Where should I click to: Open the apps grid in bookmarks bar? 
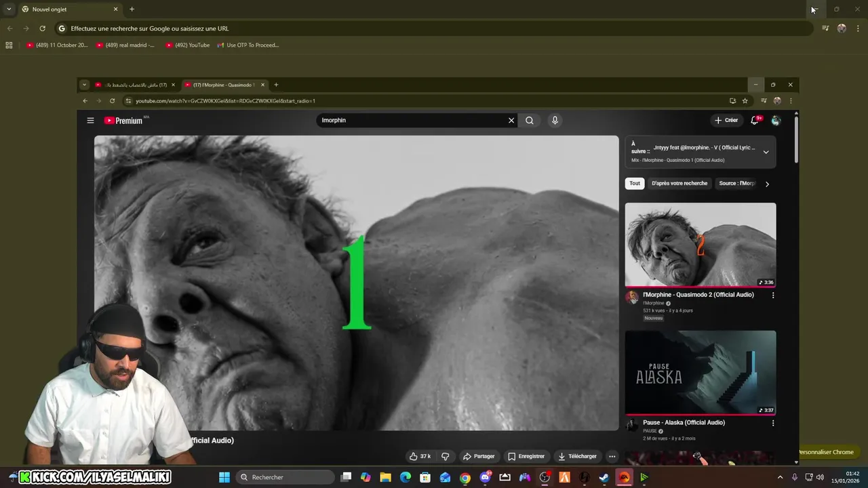pyautogui.click(x=9, y=45)
